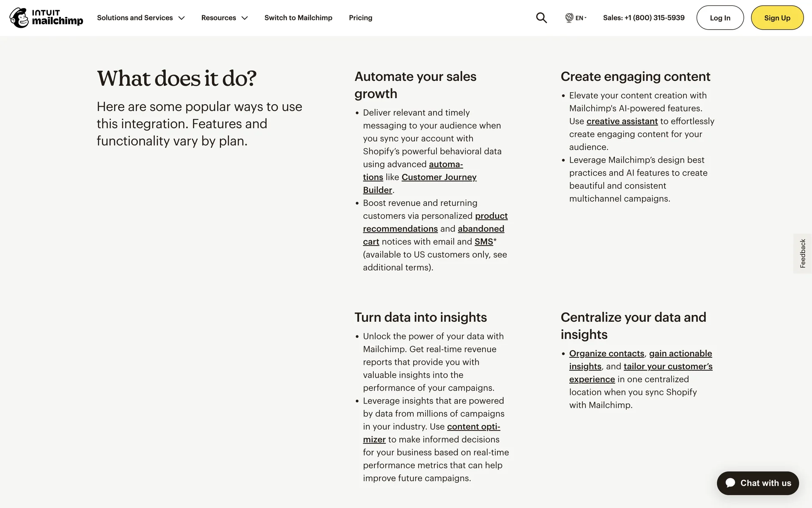Image resolution: width=812 pixels, height=508 pixels.
Task: Expand the Resources dropdown chevron
Action: (244, 18)
